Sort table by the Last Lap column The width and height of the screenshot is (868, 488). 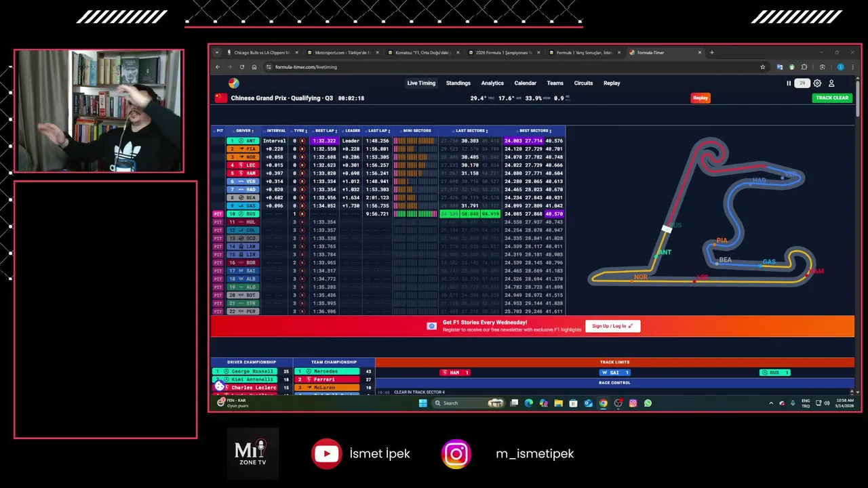pos(378,131)
